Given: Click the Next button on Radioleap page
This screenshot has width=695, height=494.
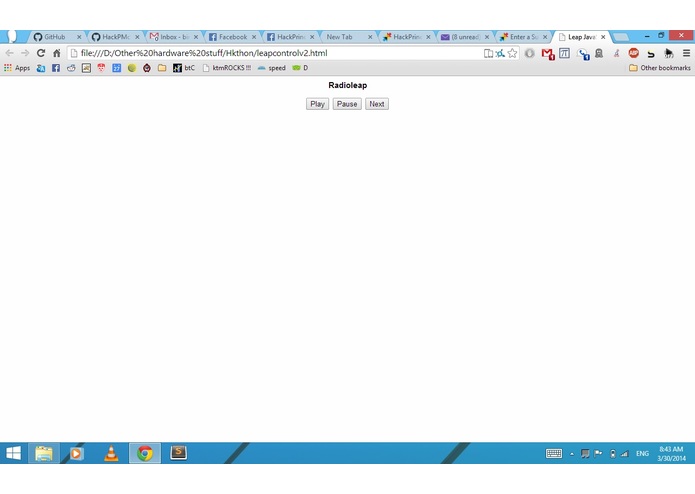Looking at the screenshot, I should (377, 104).
